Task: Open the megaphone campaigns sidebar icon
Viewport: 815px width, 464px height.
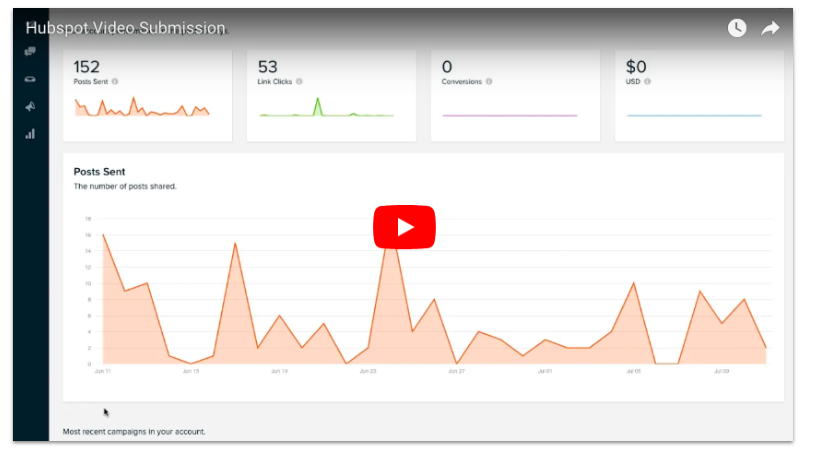Action: tap(30, 107)
